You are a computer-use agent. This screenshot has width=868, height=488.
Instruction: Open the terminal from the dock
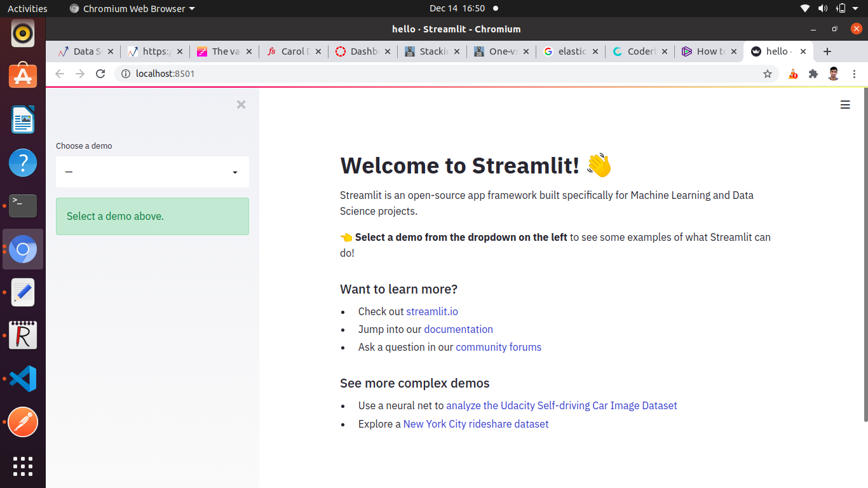pos(22,205)
